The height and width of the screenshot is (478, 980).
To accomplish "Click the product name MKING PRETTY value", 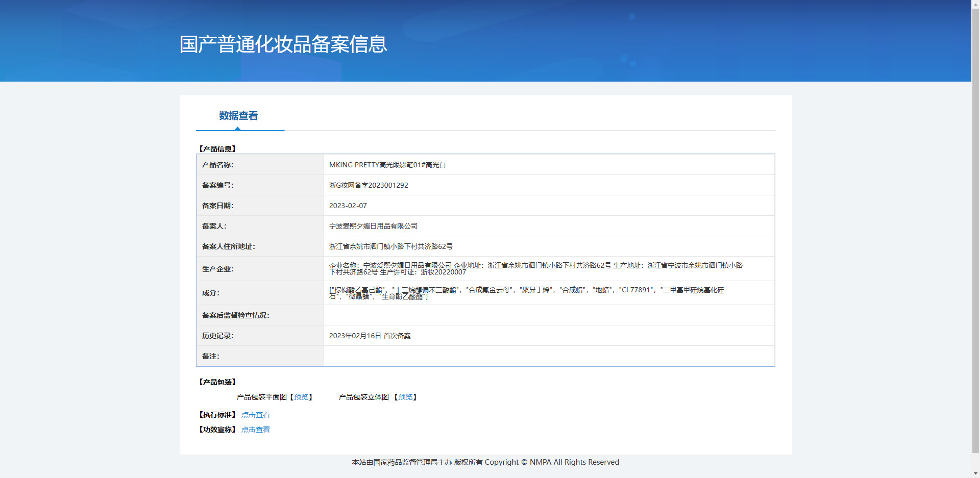I will click(387, 165).
